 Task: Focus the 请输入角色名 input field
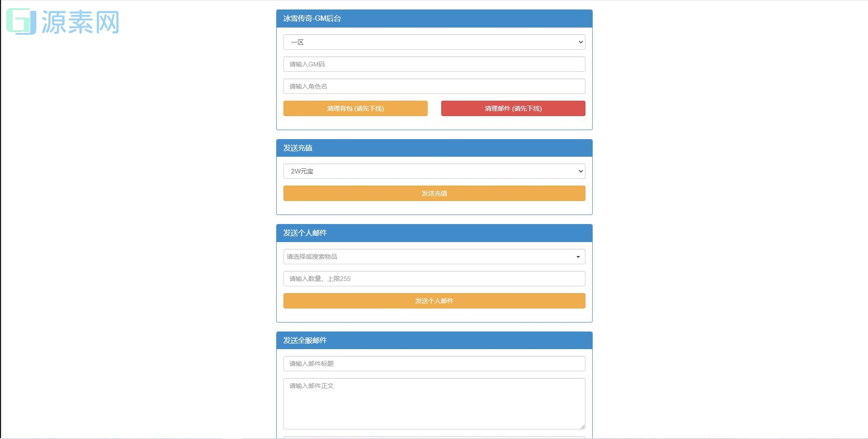tap(434, 86)
